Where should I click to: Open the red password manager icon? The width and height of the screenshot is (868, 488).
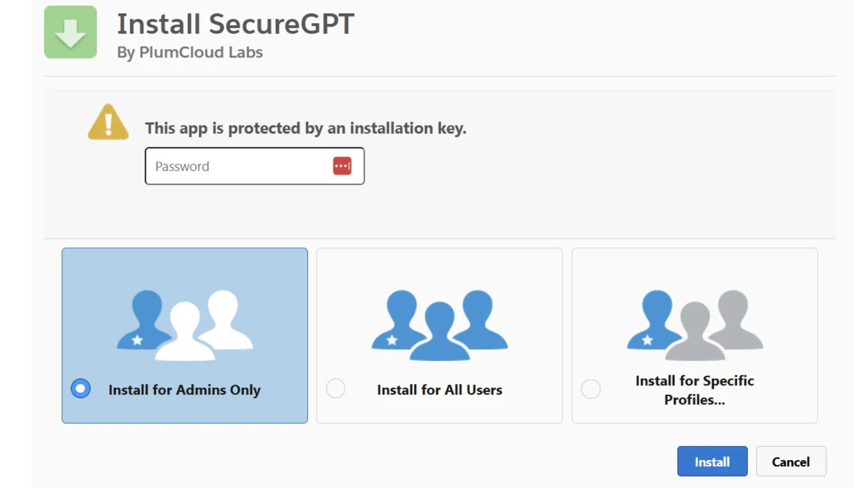pyautogui.click(x=342, y=166)
